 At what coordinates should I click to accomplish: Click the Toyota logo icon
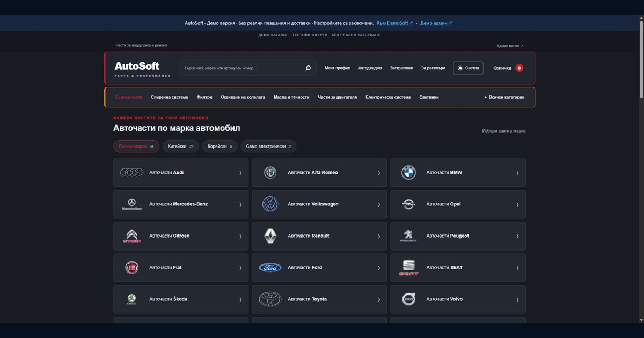pos(270,299)
